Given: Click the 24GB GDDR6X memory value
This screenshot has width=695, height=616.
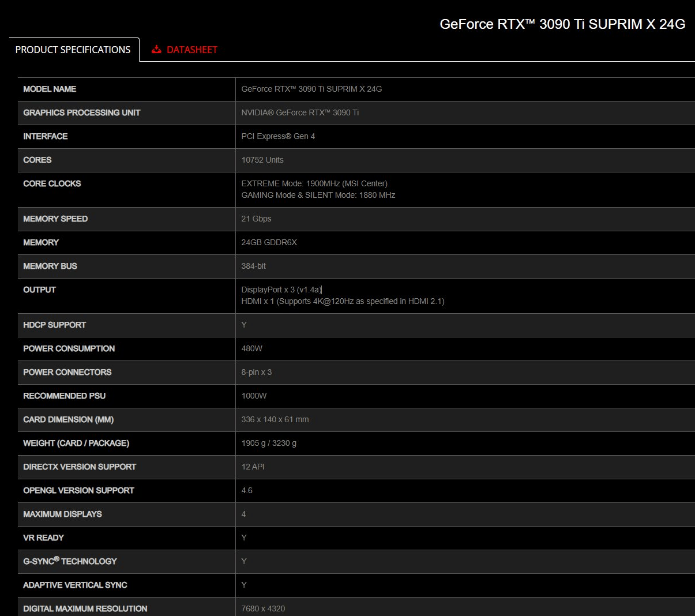Looking at the screenshot, I should [x=269, y=242].
